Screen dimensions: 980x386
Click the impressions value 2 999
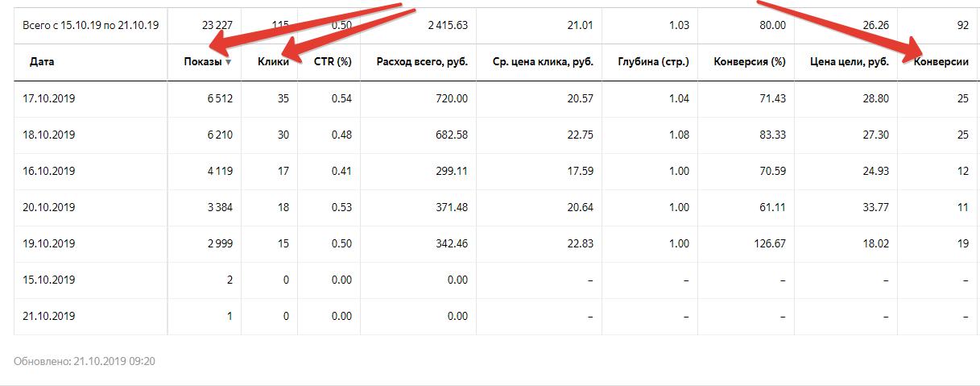pyautogui.click(x=218, y=243)
